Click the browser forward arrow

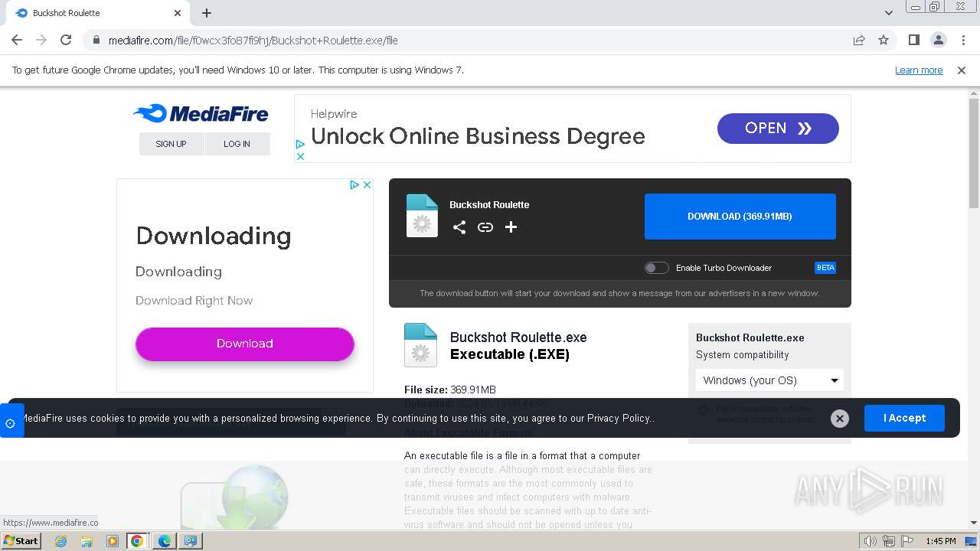(x=41, y=41)
